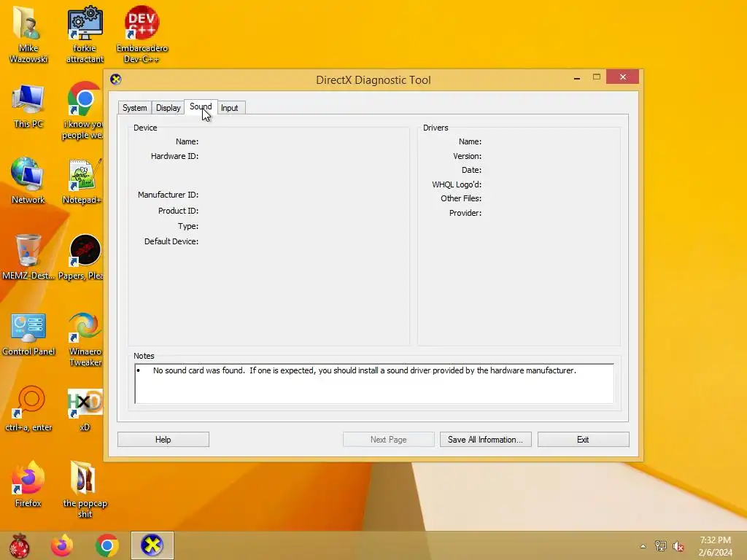
Task: Click the 'No sound card was found' note
Action: (365, 370)
